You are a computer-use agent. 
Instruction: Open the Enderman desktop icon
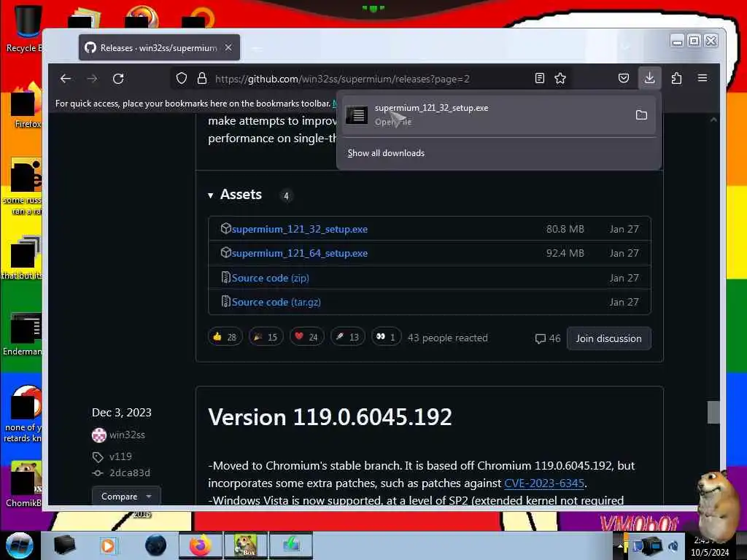[23, 333]
